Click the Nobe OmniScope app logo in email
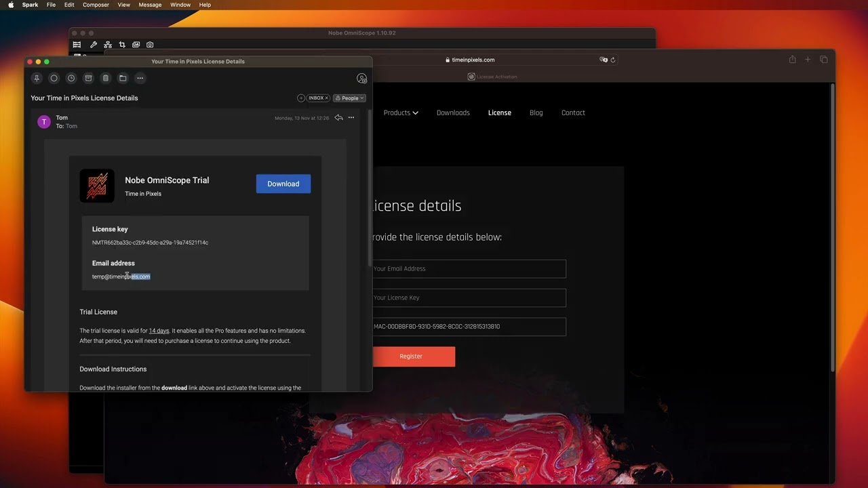The width and height of the screenshot is (868, 488). [97, 186]
